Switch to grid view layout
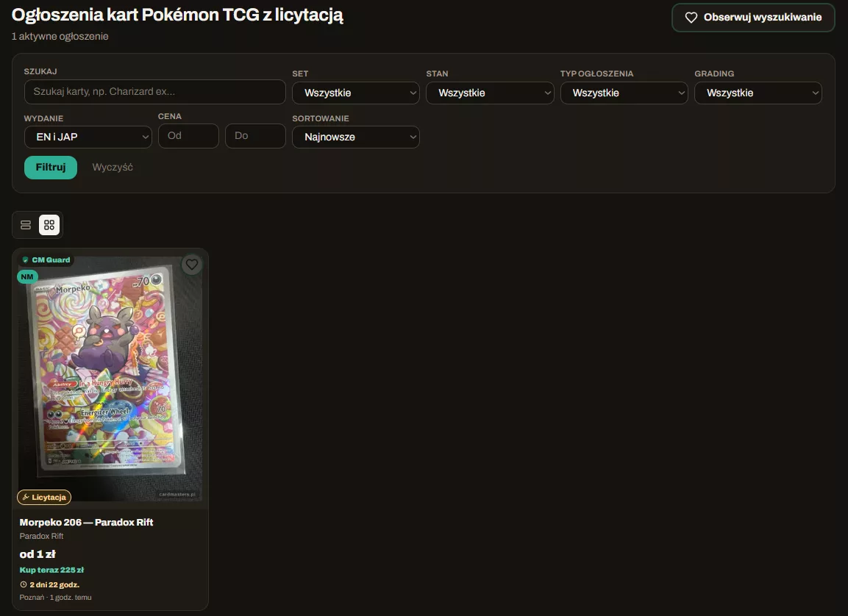 (49, 225)
